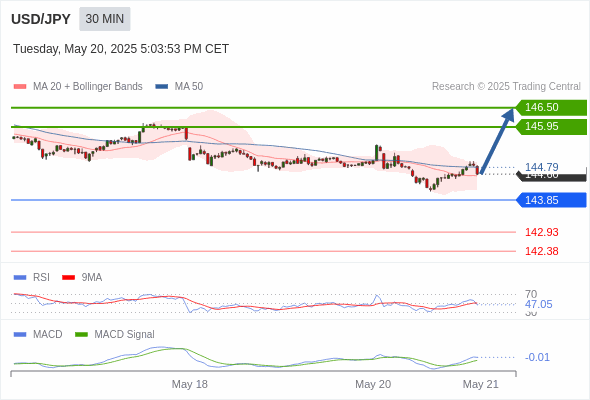Image resolution: width=590 pixels, height=400 pixels.
Task: Toggle the RSI legend entry
Action: click(31, 277)
